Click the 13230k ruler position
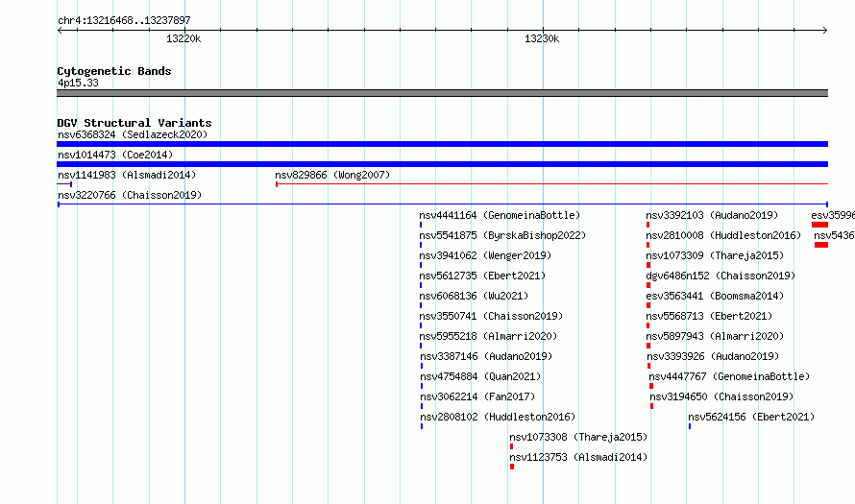 542,38
